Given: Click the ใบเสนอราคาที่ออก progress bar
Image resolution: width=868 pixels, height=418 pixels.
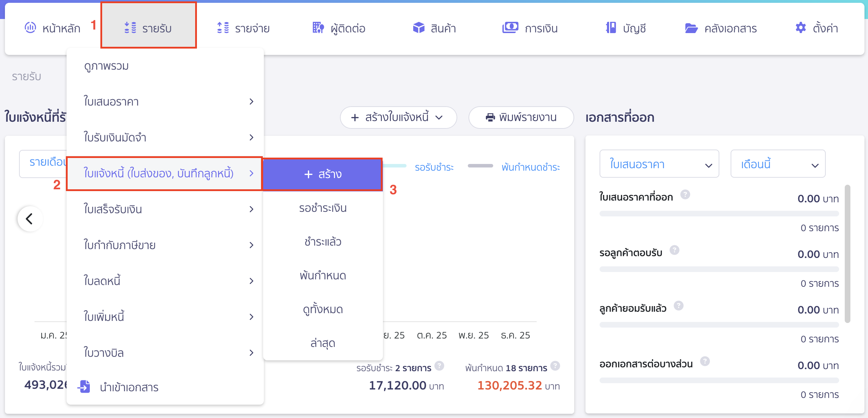Looking at the screenshot, I should [719, 214].
